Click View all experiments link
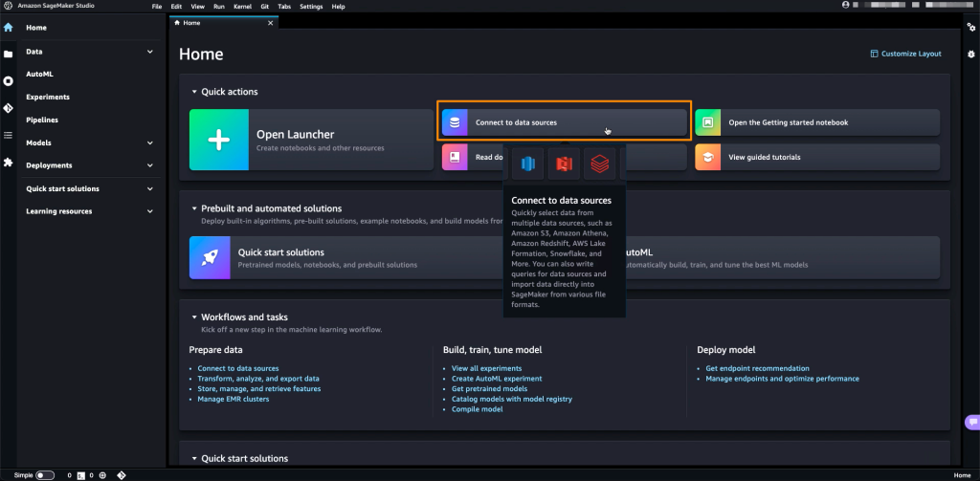This screenshot has width=980, height=481. 487,368
